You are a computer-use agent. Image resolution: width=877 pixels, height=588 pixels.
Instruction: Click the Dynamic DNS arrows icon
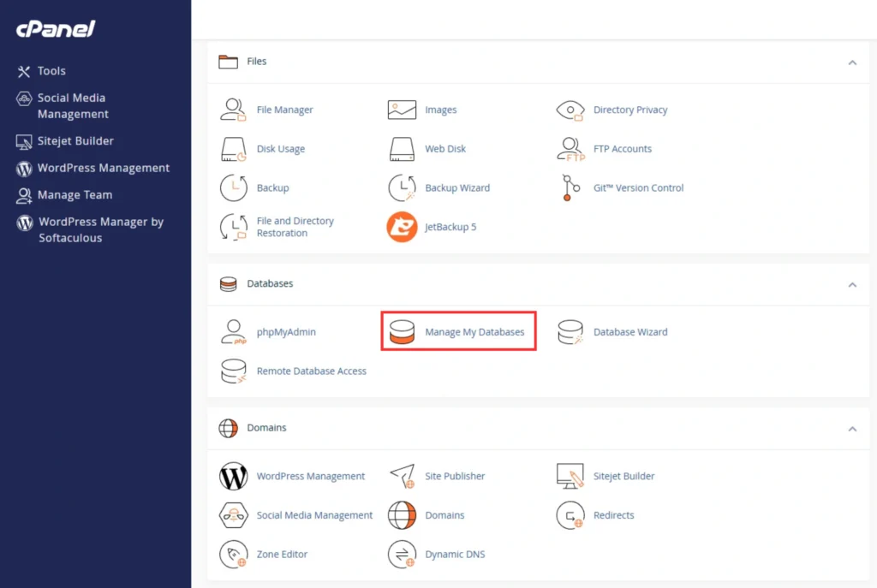point(402,555)
